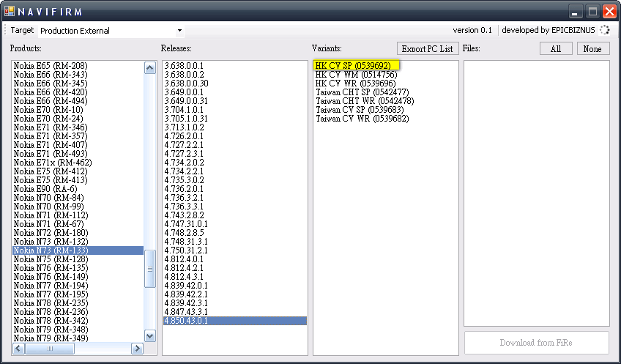Click the products horizontal scrollbar thumb

coord(50,349)
